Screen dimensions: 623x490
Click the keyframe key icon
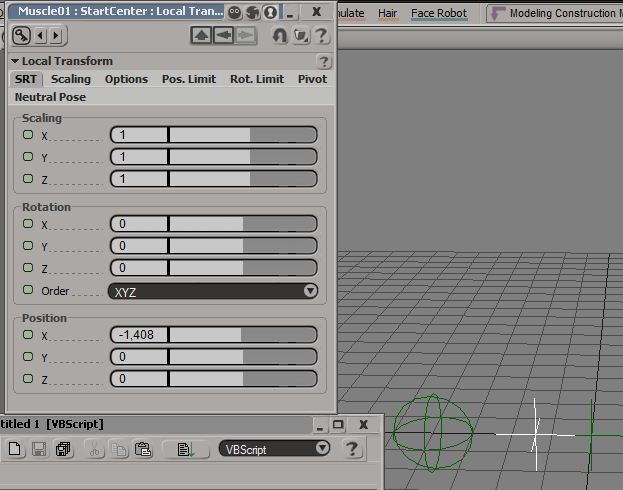tap(22, 36)
